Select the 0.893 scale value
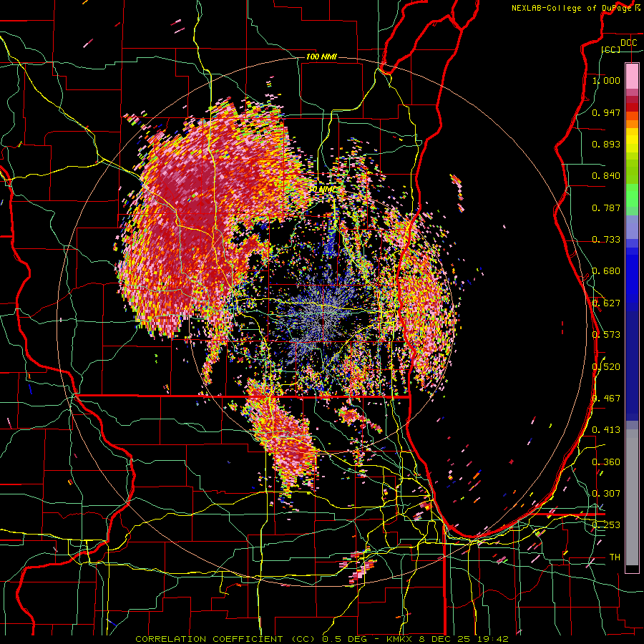Viewport: 644px width, 644px height. pos(606,144)
